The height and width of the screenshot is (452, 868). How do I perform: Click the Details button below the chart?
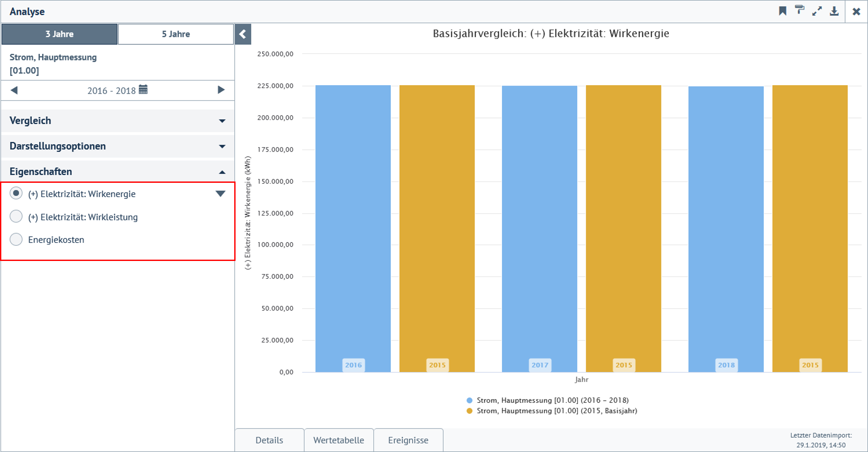coord(269,440)
